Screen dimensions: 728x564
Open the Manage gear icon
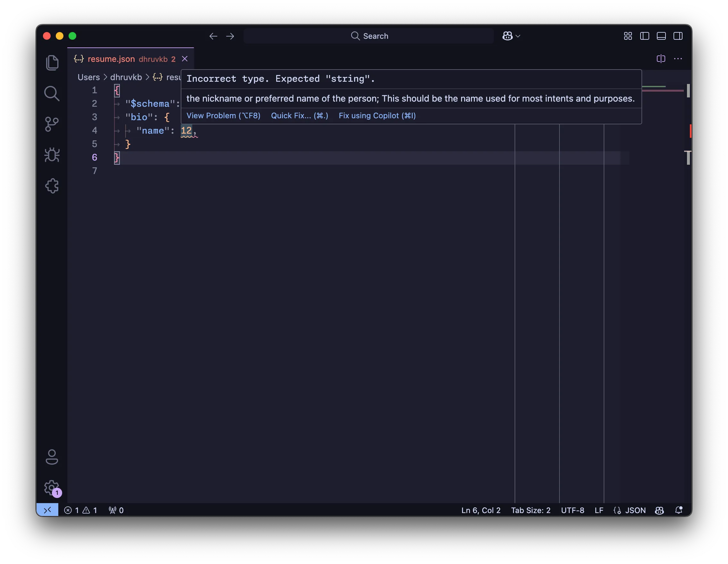51,488
